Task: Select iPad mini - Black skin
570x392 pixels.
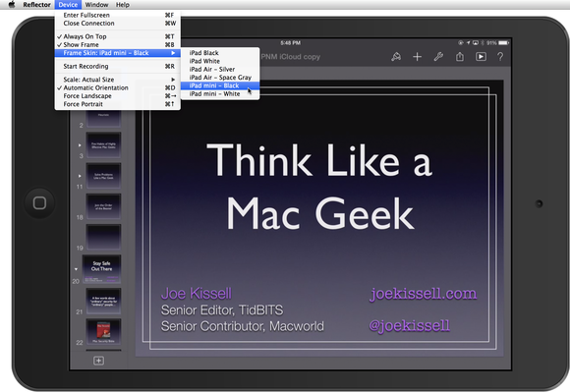Action: click(x=220, y=85)
